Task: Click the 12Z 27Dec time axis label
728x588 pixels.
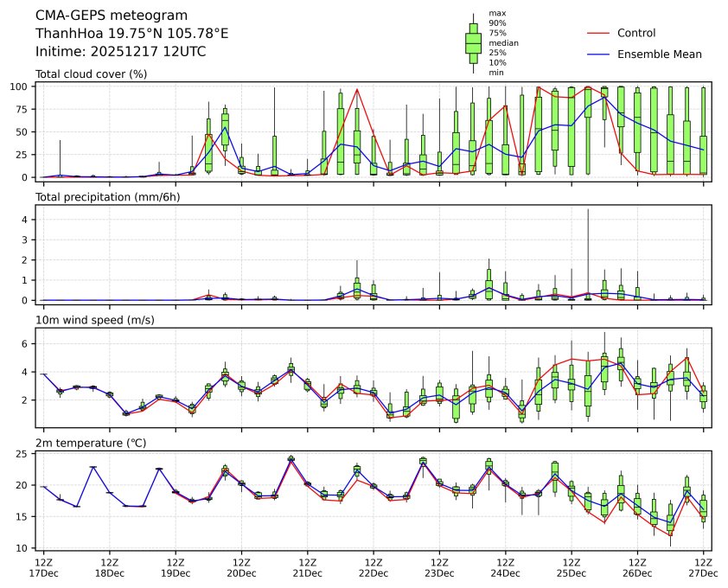Action: tap(703, 567)
